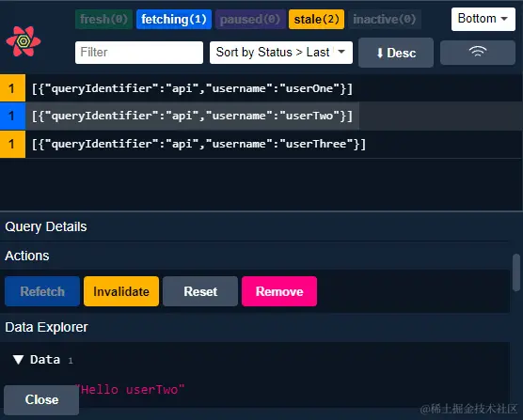Toggle the stale(2) status filter
Viewport: 523px width, 420px height.
317,20
